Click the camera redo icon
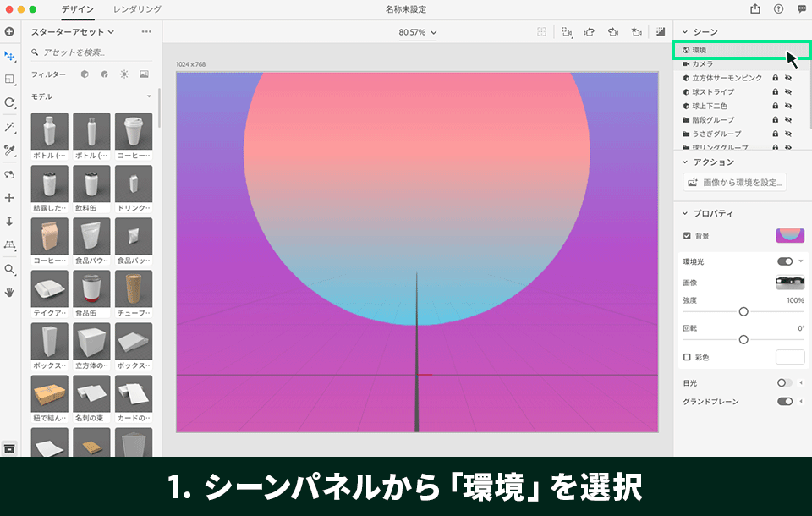This screenshot has width=812, height=516. 613,32
